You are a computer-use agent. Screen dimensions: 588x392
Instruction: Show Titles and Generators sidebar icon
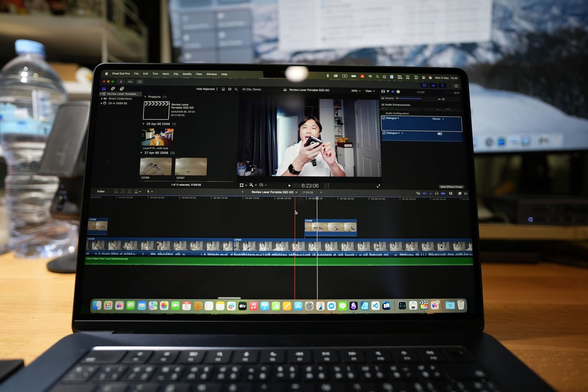(122, 89)
